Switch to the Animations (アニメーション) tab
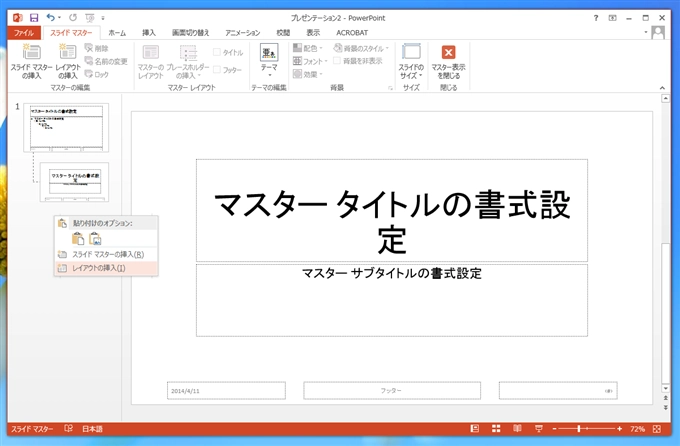The image size is (680, 446). click(x=242, y=33)
